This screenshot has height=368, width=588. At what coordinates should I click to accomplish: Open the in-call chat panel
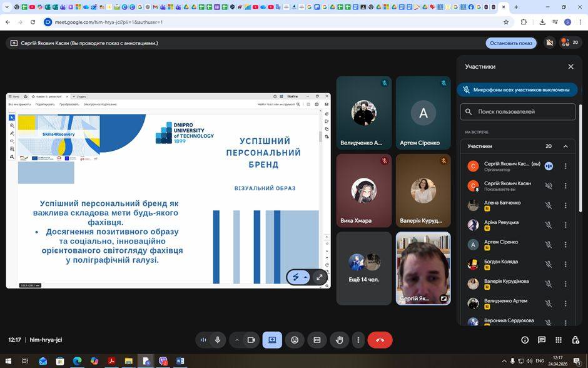coord(542,340)
